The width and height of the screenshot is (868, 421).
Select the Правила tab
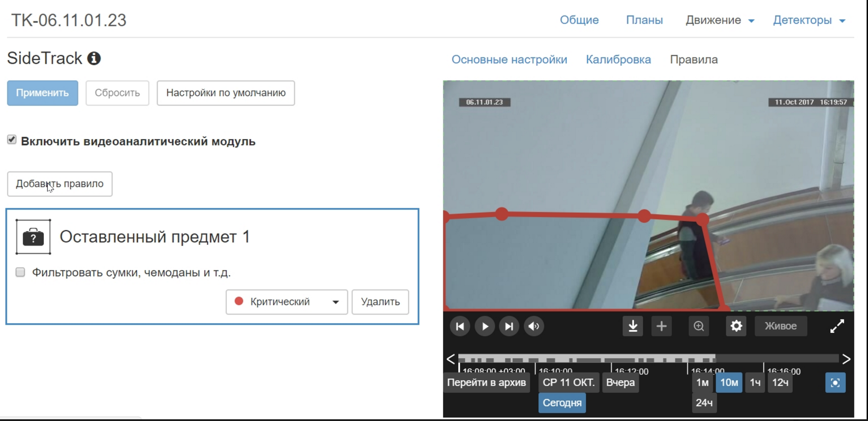694,60
